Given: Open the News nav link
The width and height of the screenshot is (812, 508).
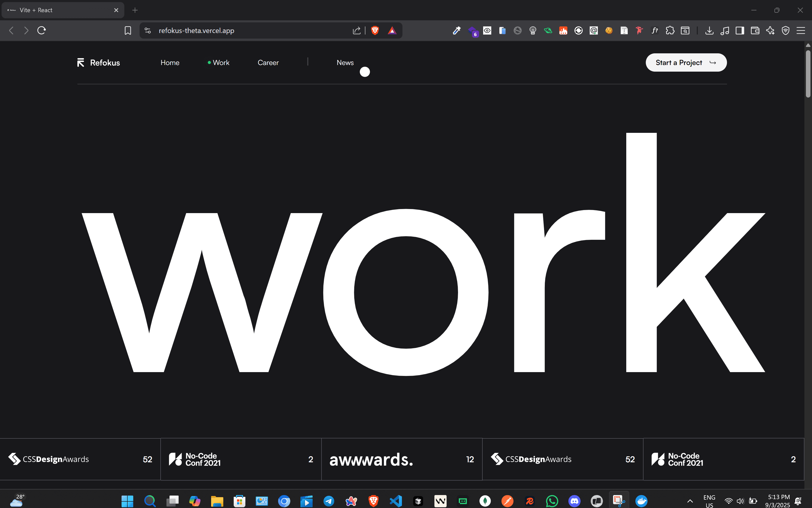Looking at the screenshot, I should click(x=345, y=62).
